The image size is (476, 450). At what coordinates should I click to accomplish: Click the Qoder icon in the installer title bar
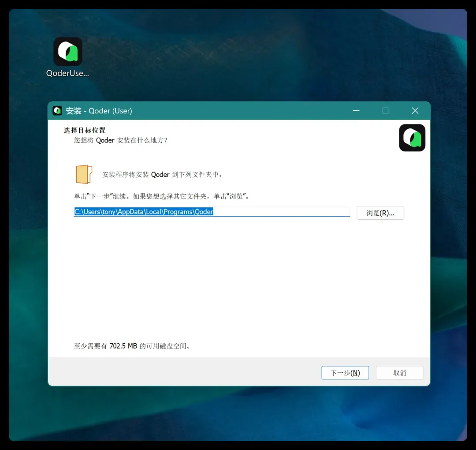point(57,111)
